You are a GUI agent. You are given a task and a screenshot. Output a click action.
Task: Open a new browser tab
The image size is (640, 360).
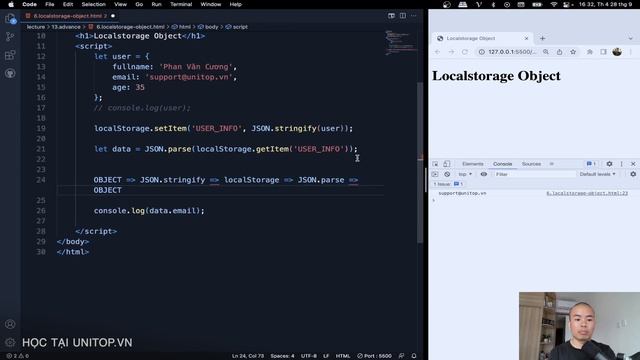coord(542,38)
